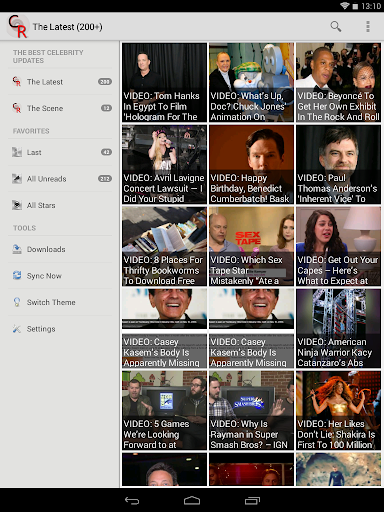Open Why Is Rayman in Smash tile
Image resolution: width=384 pixels, height=512 pixels.
251,410
